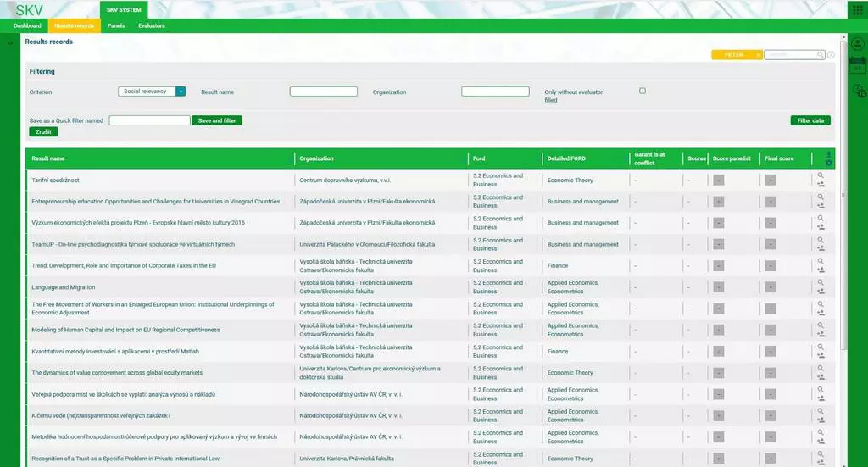868x467 pixels.
Task: Go to the Panels tab
Action: coord(116,26)
